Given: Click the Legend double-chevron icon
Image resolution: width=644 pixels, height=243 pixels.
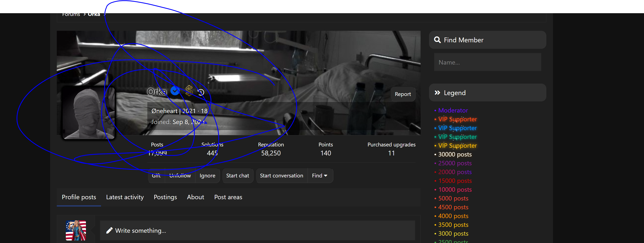Looking at the screenshot, I should 437,93.
